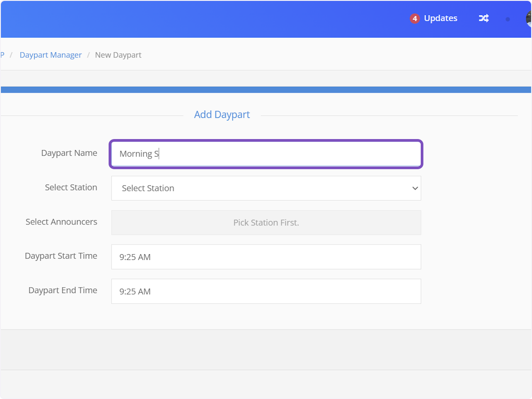Open the Updates link in header
532x399 pixels.
440,19
